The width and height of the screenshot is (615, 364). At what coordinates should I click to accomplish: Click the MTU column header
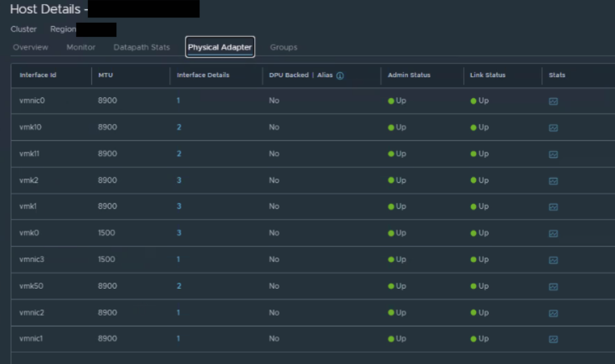coord(105,75)
